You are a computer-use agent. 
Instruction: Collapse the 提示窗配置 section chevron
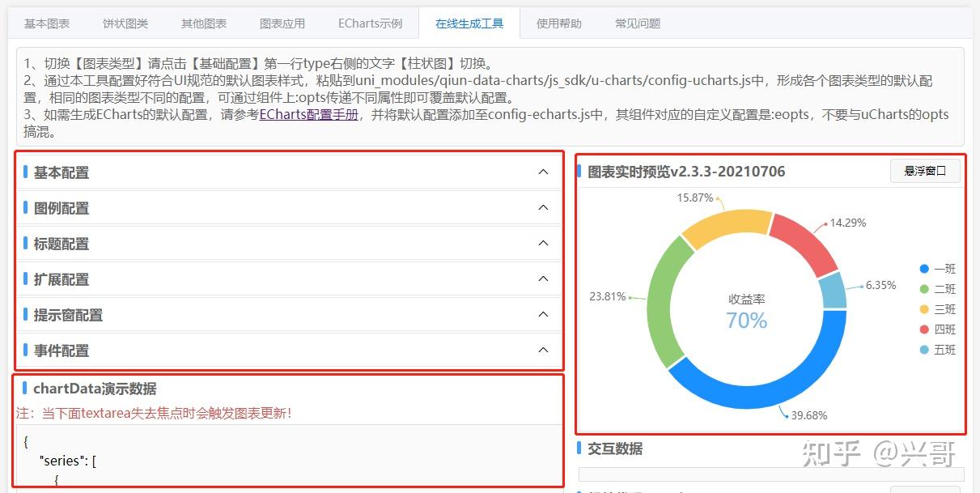pos(543,314)
